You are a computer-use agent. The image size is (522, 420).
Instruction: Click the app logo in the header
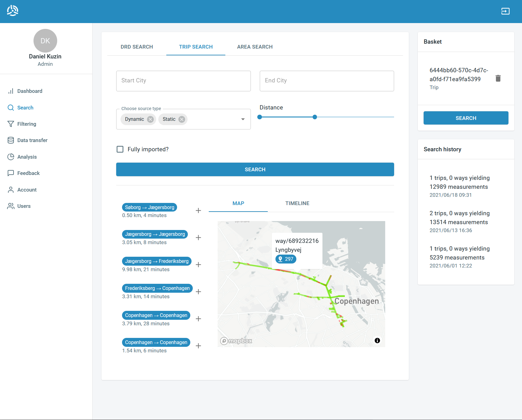[x=13, y=11]
